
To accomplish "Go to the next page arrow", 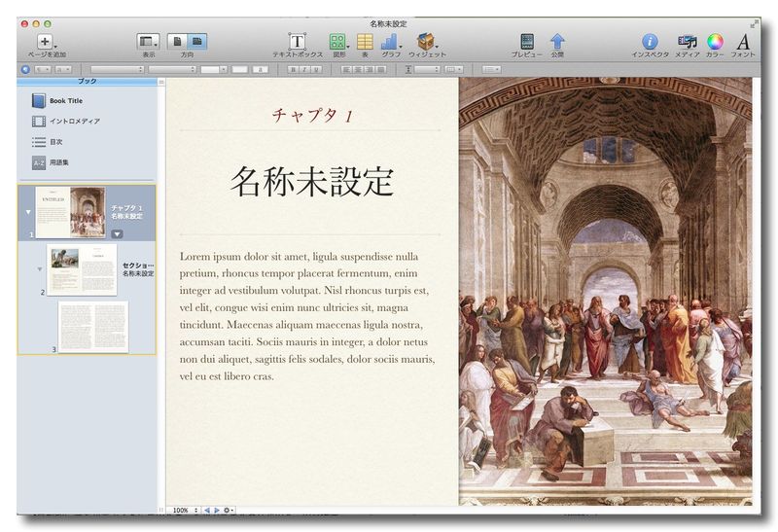I will pos(216,511).
